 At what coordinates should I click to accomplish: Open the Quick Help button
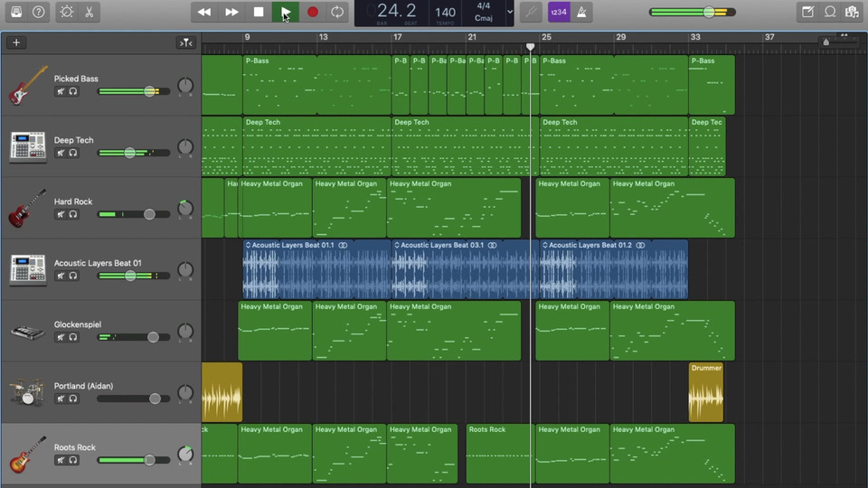click(x=38, y=12)
